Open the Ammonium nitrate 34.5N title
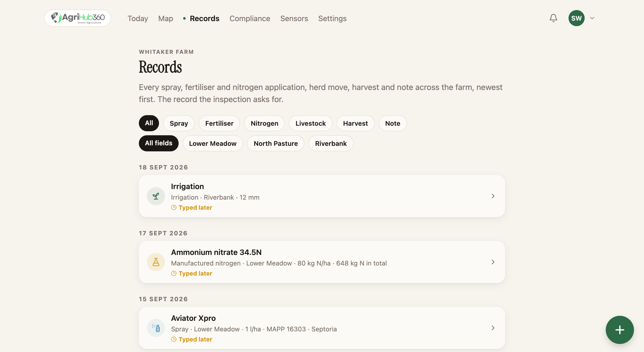Screen dimensions: 644x352 point(216,252)
